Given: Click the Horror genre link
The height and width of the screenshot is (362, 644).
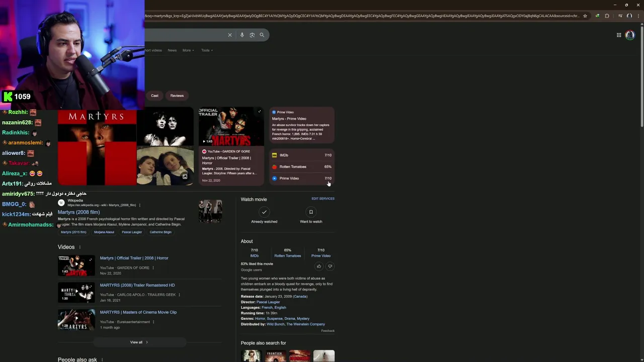Looking at the screenshot, I should coord(260,319).
